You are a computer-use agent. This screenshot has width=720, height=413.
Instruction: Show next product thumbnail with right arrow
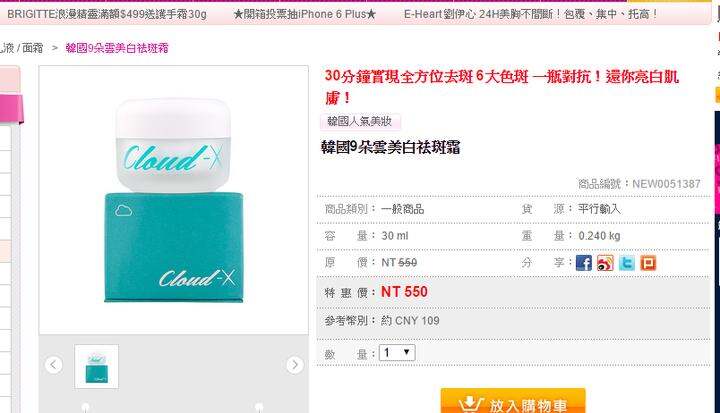(295, 365)
